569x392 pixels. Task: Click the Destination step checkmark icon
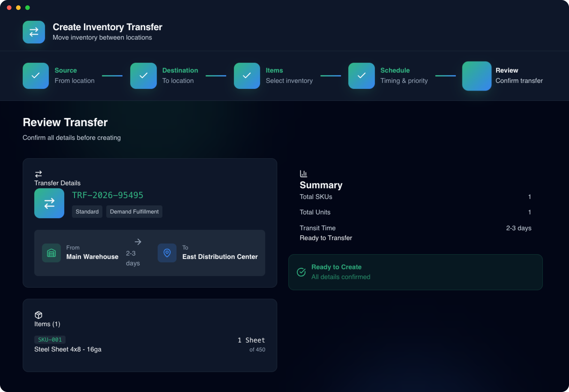pyautogui.click(x=143, y=76)
